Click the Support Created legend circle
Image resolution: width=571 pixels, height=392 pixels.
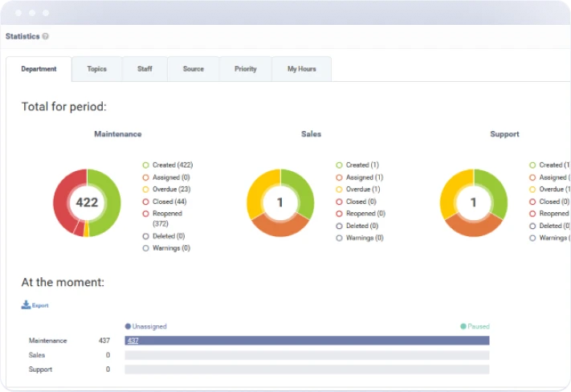533,165
